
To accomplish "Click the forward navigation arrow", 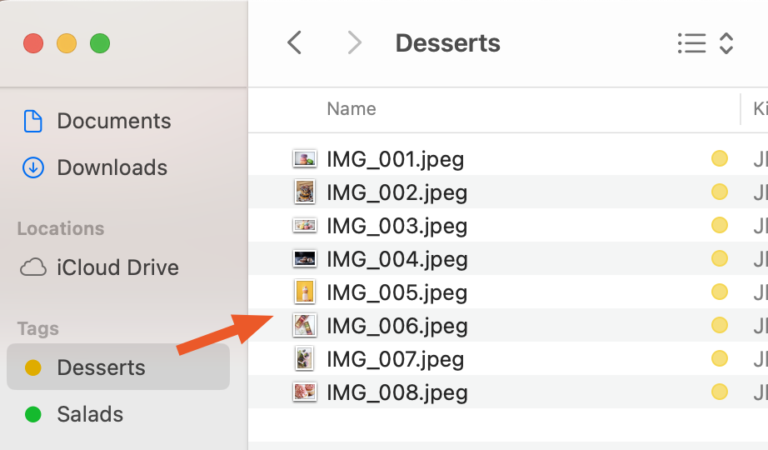I will tap(354, 43).
